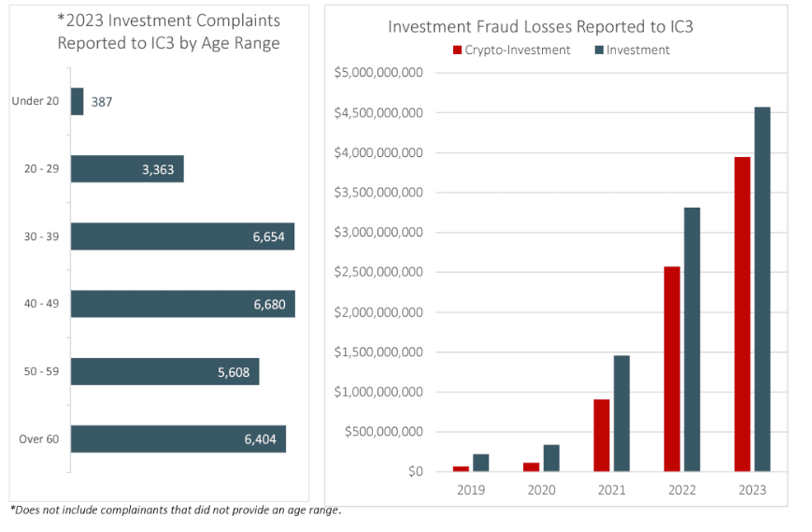Click the 30 - 39 bar showing 6,654
The height and width of the screenshot is (532, 812).
182,237
